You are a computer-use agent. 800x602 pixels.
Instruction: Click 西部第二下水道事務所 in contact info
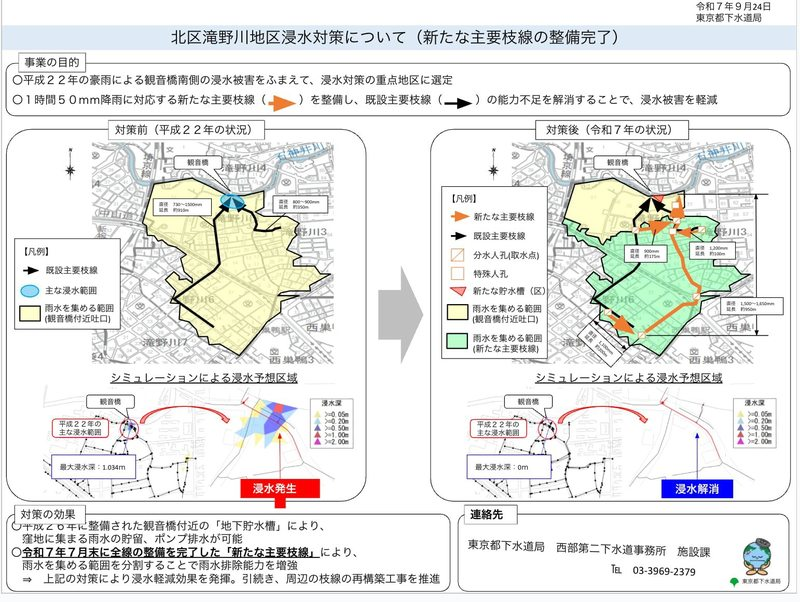(x=611, y=550)
